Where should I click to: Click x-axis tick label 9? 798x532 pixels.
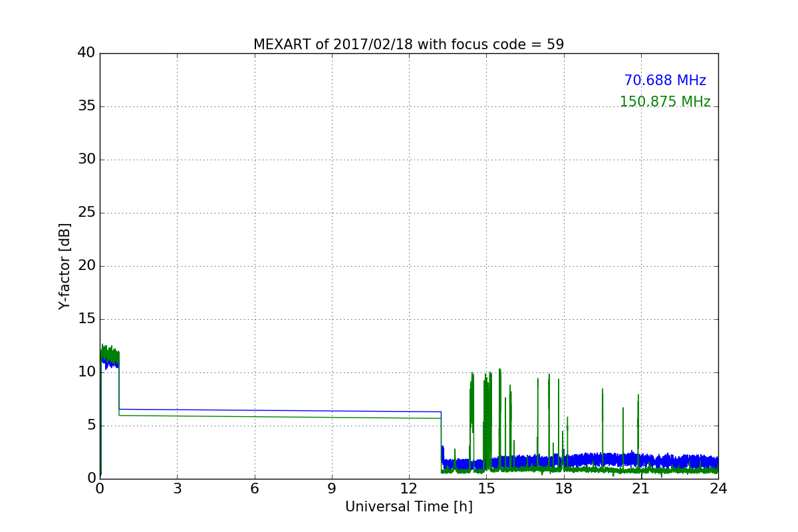[x=331, y=488]
